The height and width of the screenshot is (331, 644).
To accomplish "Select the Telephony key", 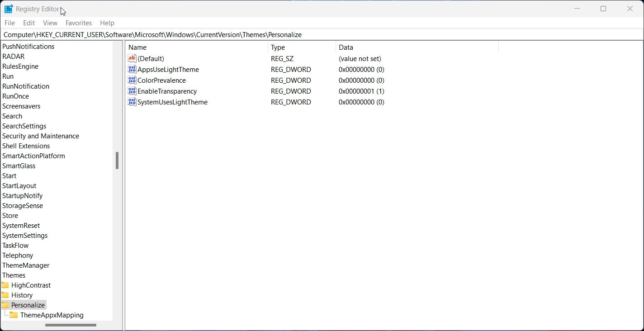I will [x=18, y=255].
